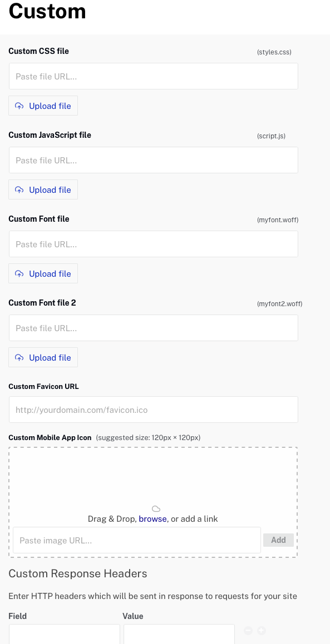Focus the Custom Font file URL field

(154, 244)
